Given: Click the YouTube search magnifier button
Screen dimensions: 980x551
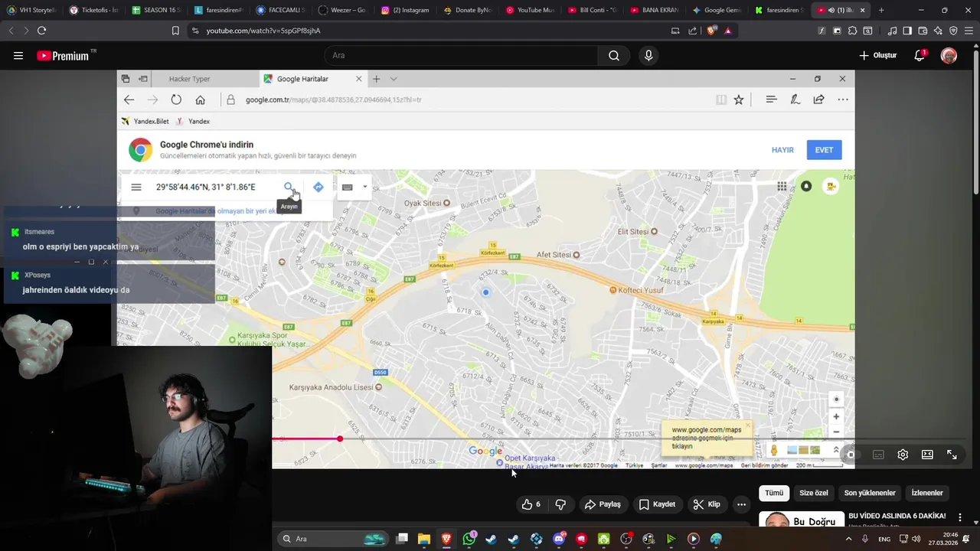Looking at the screenshot, I should click(614, 56).
